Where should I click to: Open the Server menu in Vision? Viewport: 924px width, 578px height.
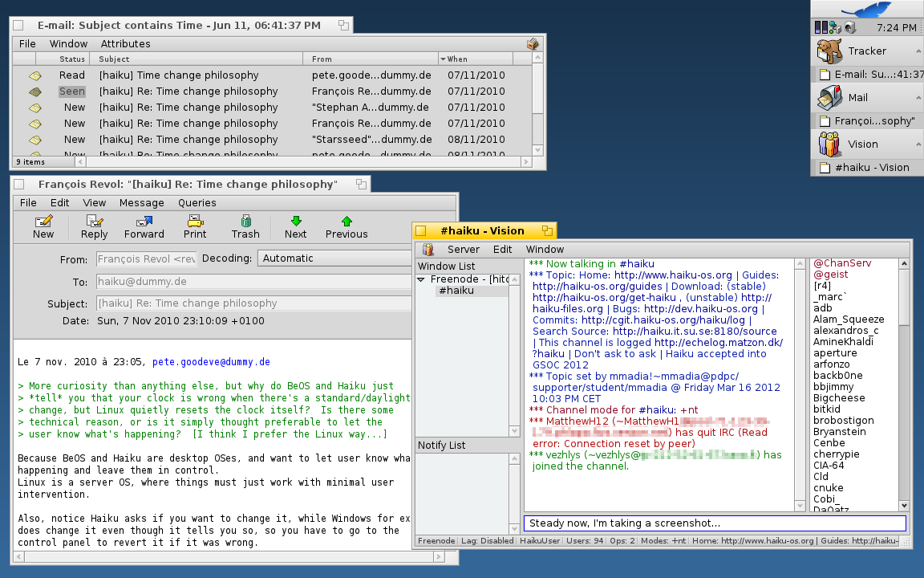point(463,250)
